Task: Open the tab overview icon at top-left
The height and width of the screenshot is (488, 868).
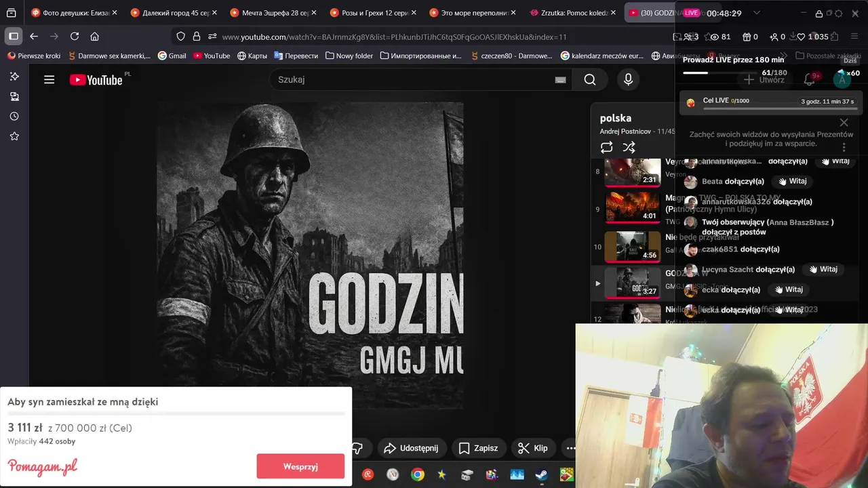Action: 12,13
